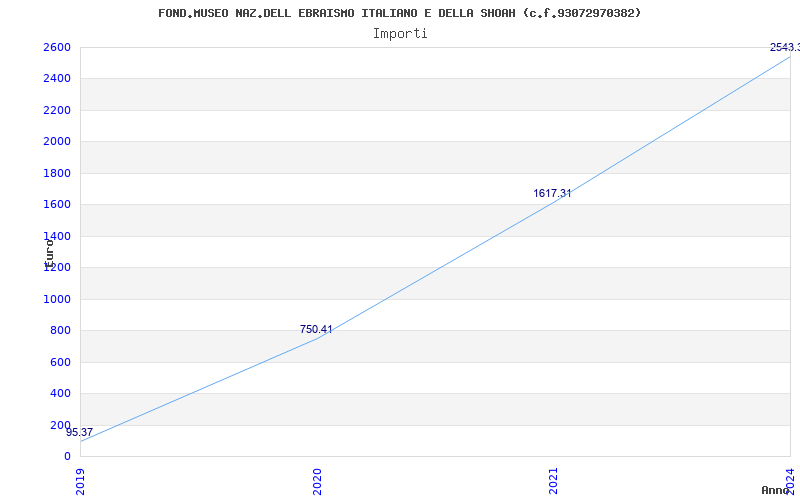Click the 1617.31 data label
Image resolution: width=800 pixels, height=500 pixels.
[552, 193]
